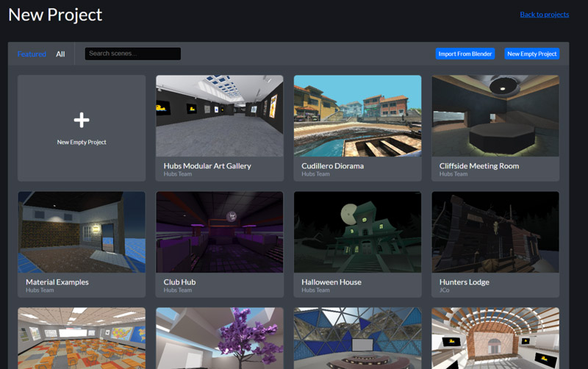Click Hubs Team under Club Hub
This screenshot has width=588, height=369.
[177, 290]
